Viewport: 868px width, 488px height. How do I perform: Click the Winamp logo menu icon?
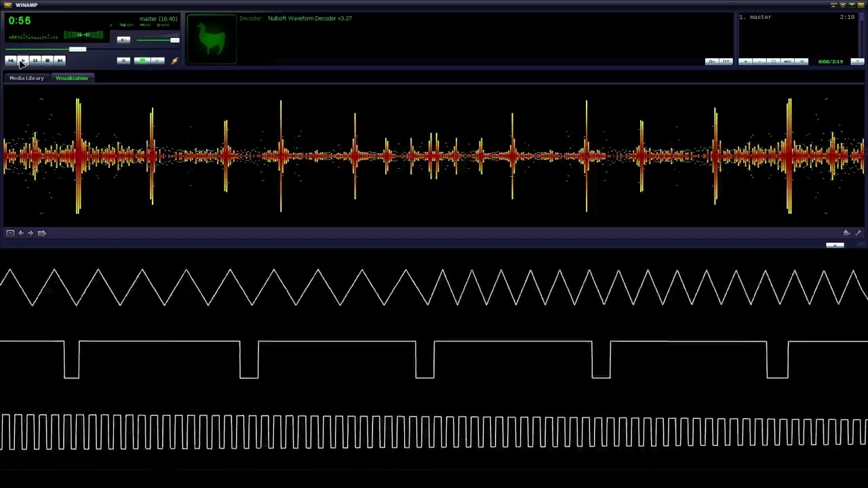click(x=8, y=5)
